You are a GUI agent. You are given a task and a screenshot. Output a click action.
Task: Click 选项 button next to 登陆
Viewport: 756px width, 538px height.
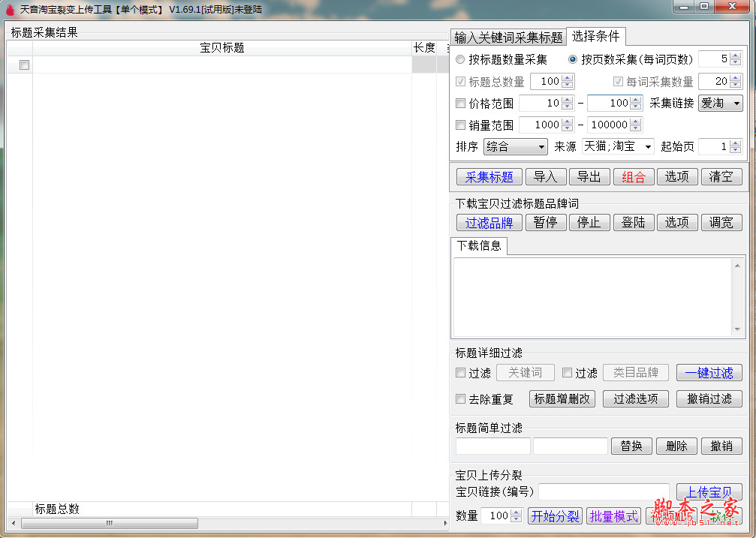(677, 223)
